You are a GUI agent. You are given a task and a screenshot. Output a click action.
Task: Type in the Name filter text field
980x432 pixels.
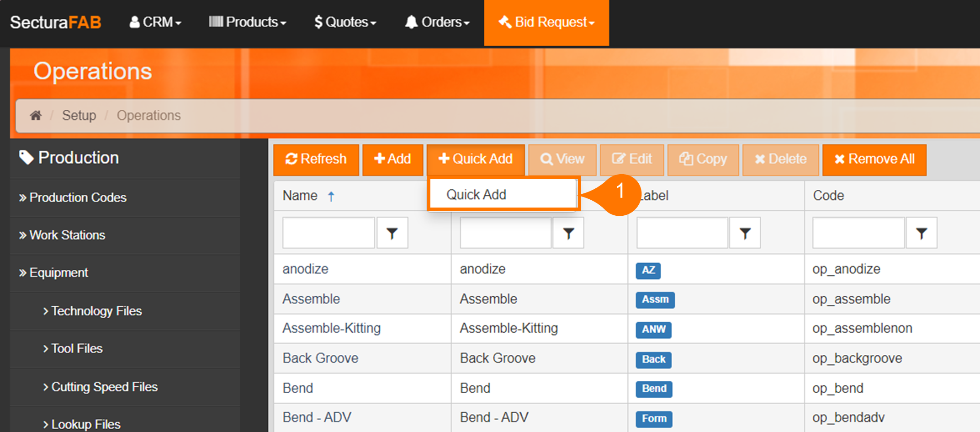coord(328,233)
